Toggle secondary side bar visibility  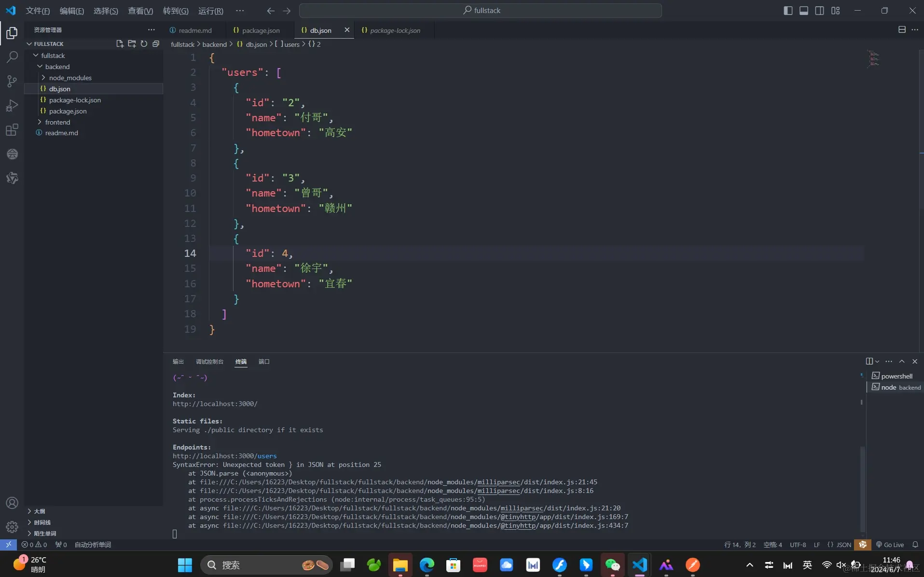click(819, 11)
